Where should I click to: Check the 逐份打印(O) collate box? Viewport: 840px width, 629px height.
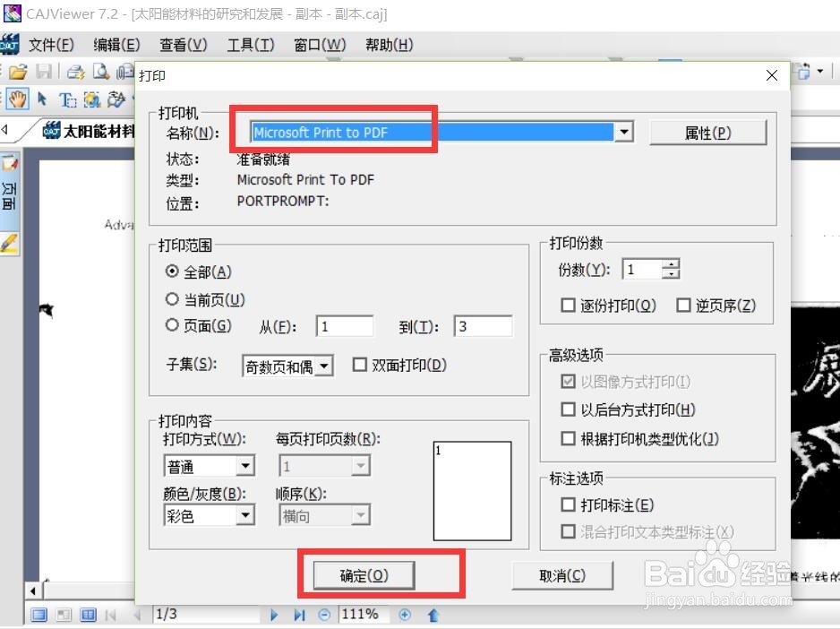pyautogui.click(x=568, y=306)
